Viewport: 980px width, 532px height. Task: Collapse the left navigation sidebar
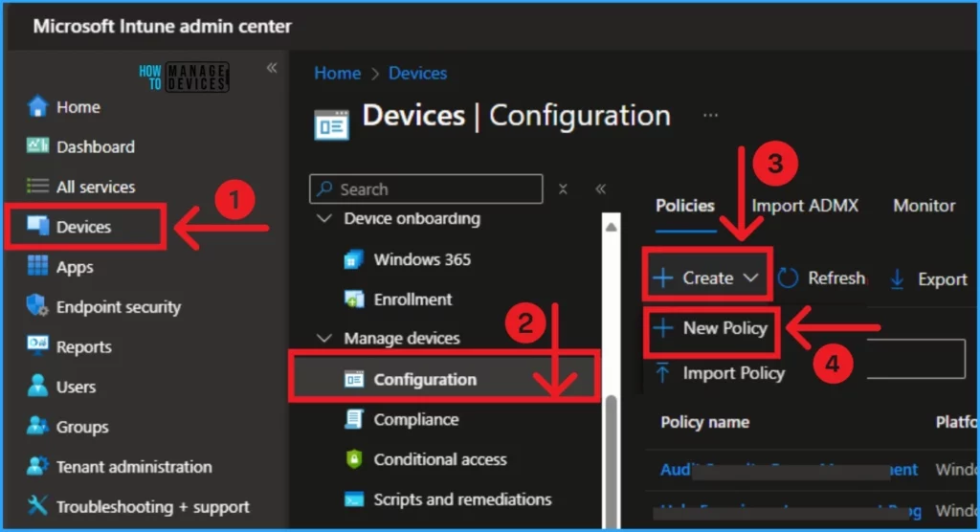coord(272,68)
